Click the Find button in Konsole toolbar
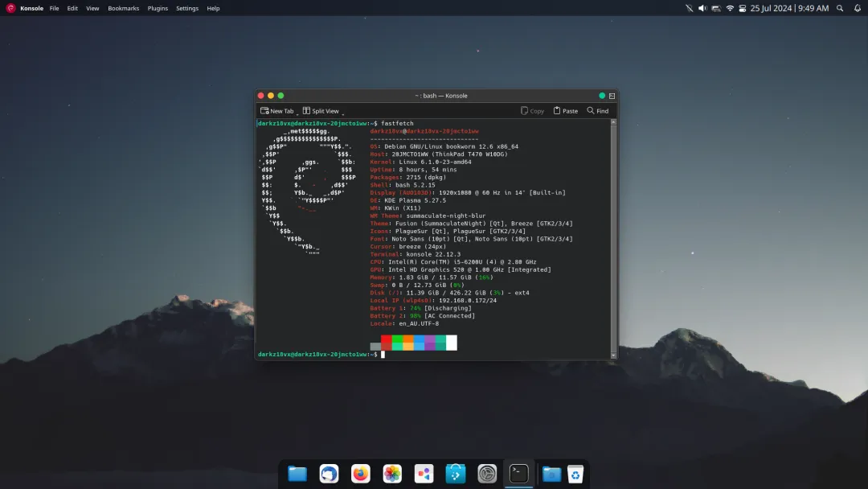Viewport: 868px width, 489px height. click(597, 111)
